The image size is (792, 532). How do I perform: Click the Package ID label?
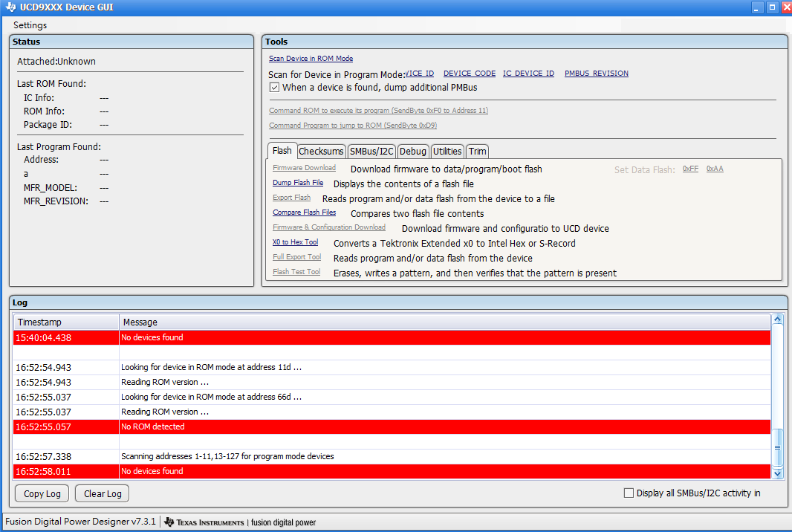(48, 124)
